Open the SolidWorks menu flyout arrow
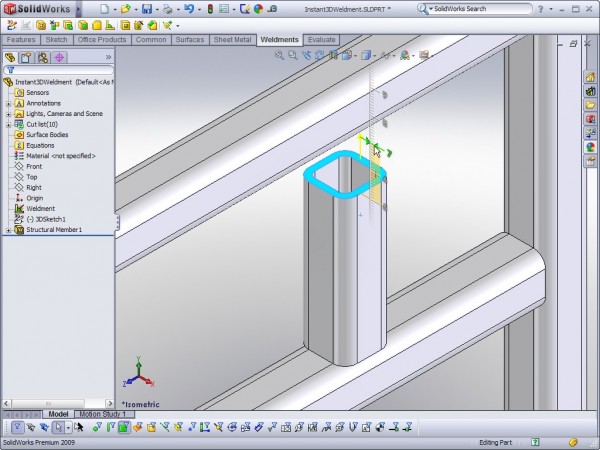The image size is (600, 450). click(x=78, y=9)
